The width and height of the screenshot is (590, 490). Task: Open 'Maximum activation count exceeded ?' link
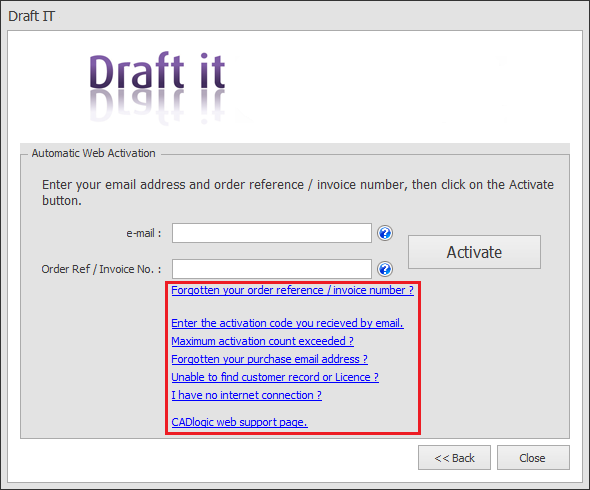[263, 341]
